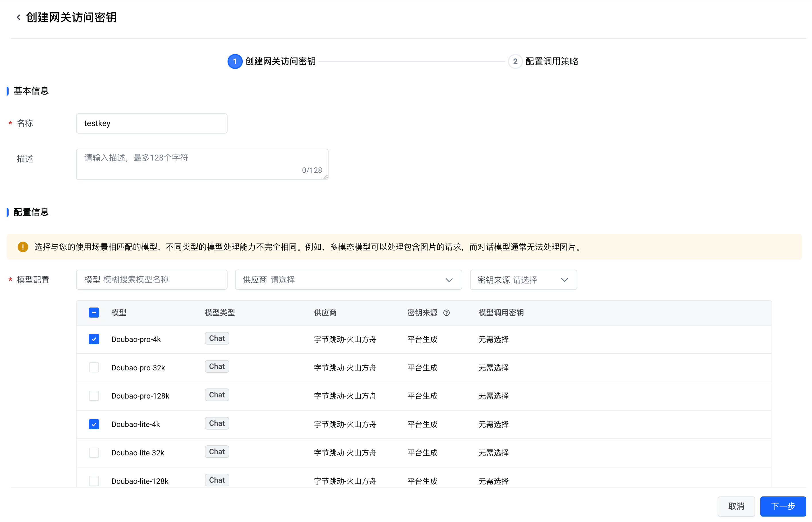
Task: Click the 基本信息 section heading
Action: click(x=31, y=91)
